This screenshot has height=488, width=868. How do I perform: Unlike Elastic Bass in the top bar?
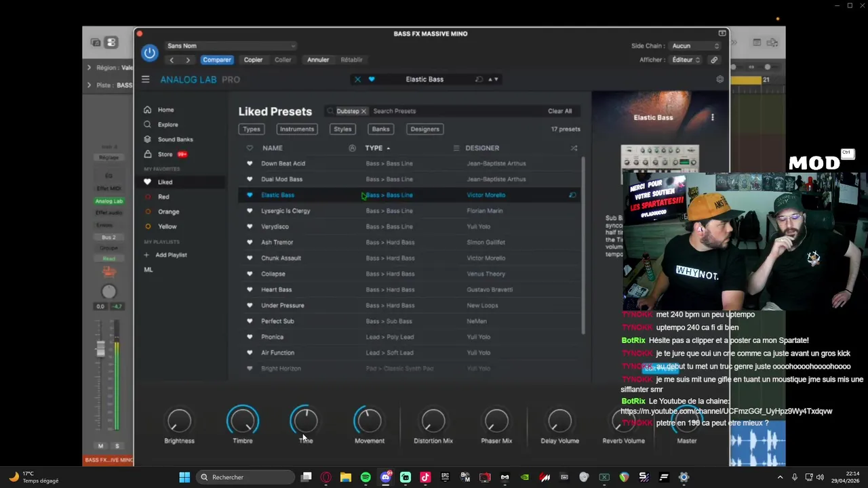372,79
